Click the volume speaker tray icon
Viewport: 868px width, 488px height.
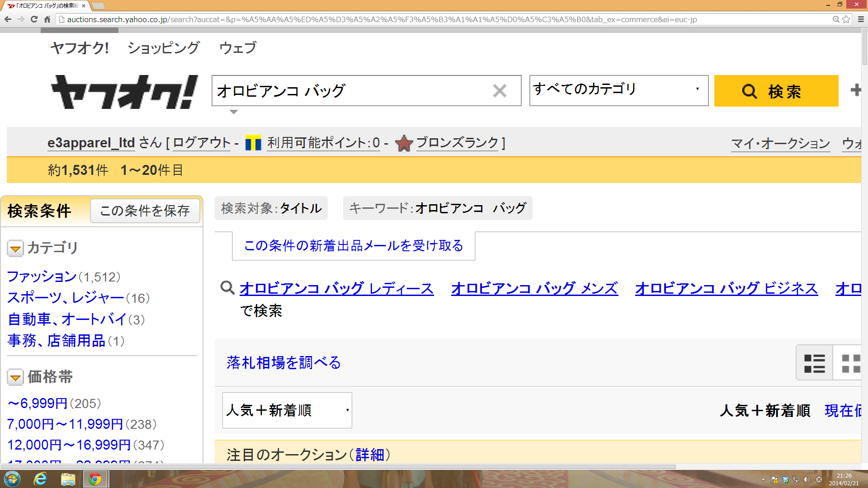807,479
